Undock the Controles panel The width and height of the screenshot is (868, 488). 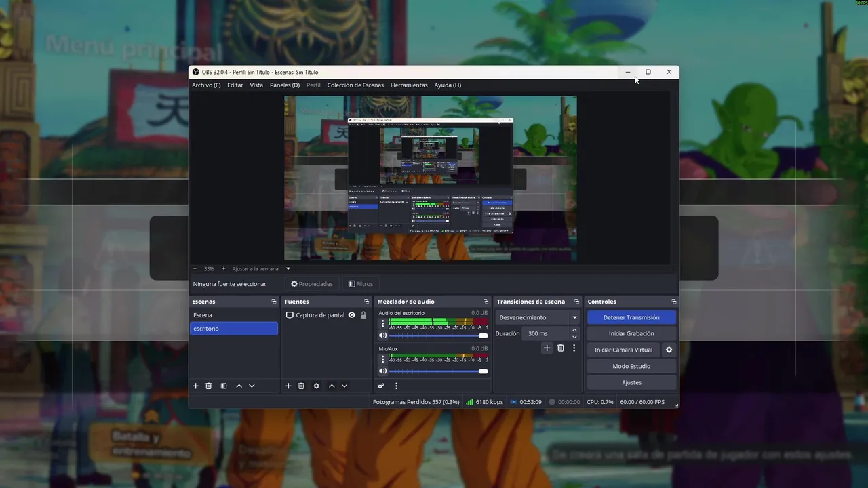point(673,302)
